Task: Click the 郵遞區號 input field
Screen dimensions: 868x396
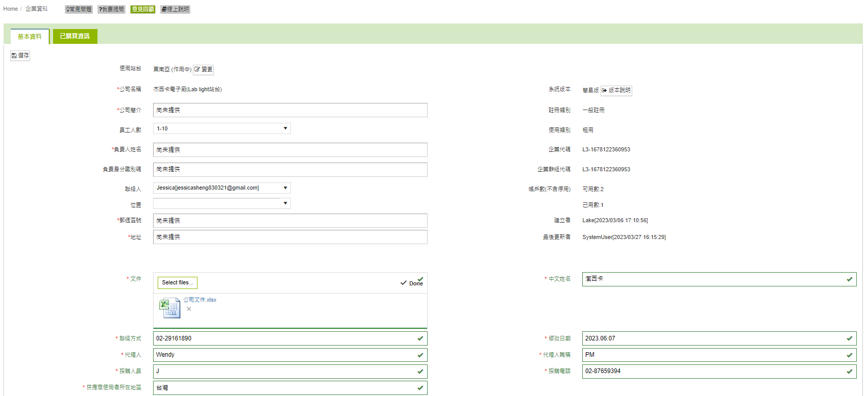Action: [x=290, y=221]
